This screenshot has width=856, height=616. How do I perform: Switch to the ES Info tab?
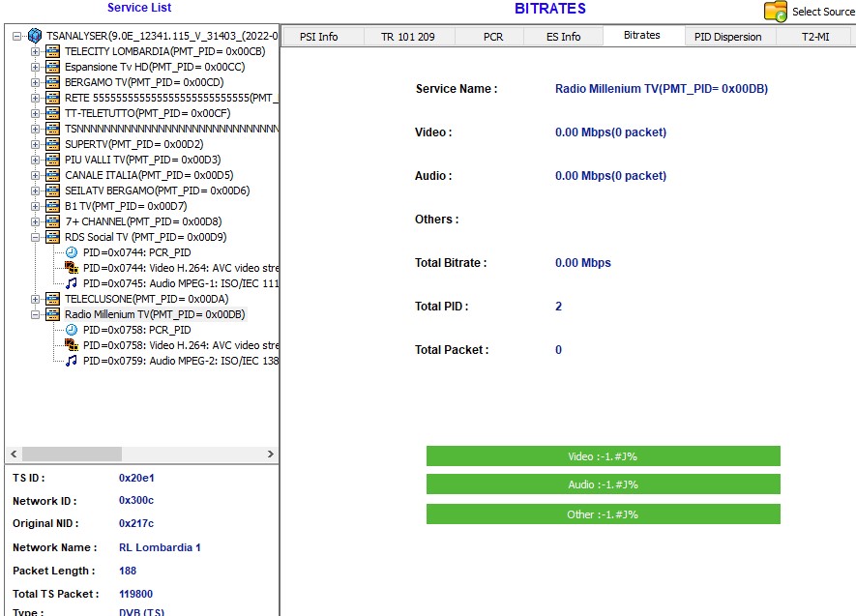(563, 37)
